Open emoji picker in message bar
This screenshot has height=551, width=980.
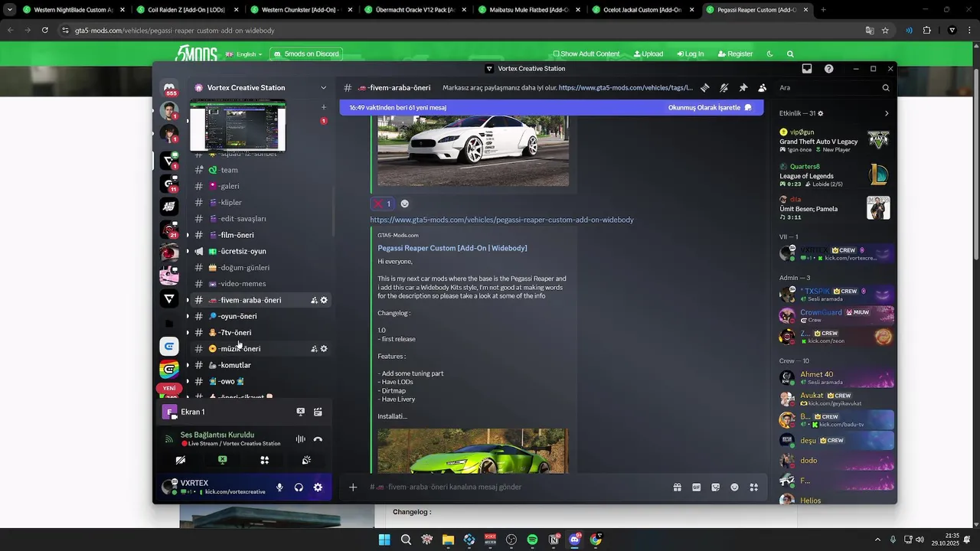pos(735,487)
